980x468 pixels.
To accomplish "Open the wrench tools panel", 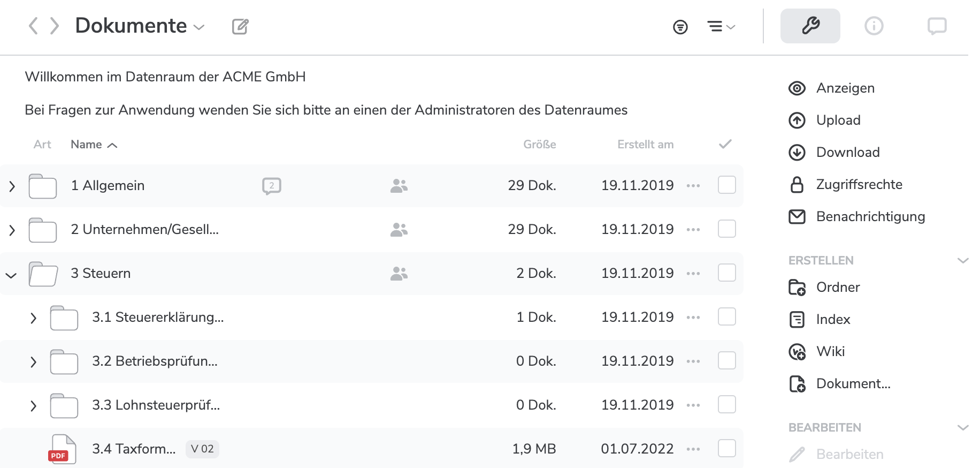I will pos(810,26).
